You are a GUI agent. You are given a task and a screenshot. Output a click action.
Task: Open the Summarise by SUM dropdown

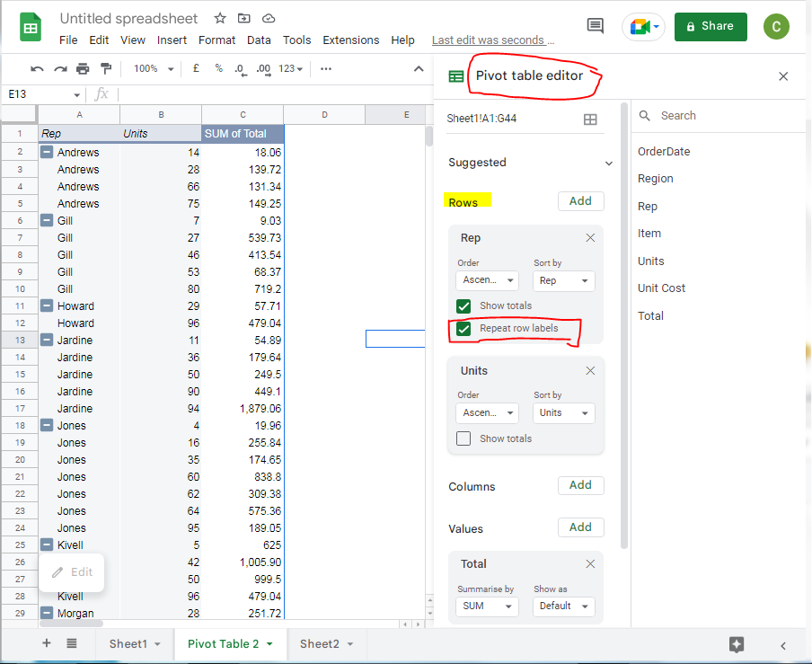[486, 606]
